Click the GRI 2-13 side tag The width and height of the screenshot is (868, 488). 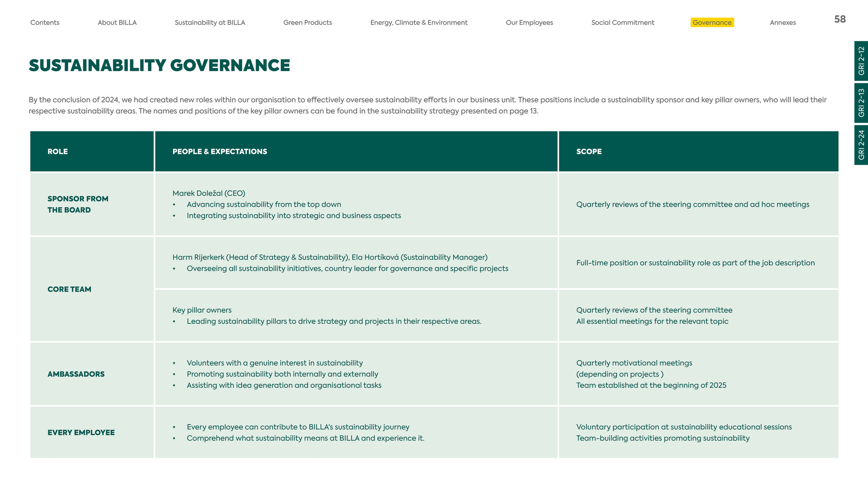pyautogui.click(x=861, y=103)
